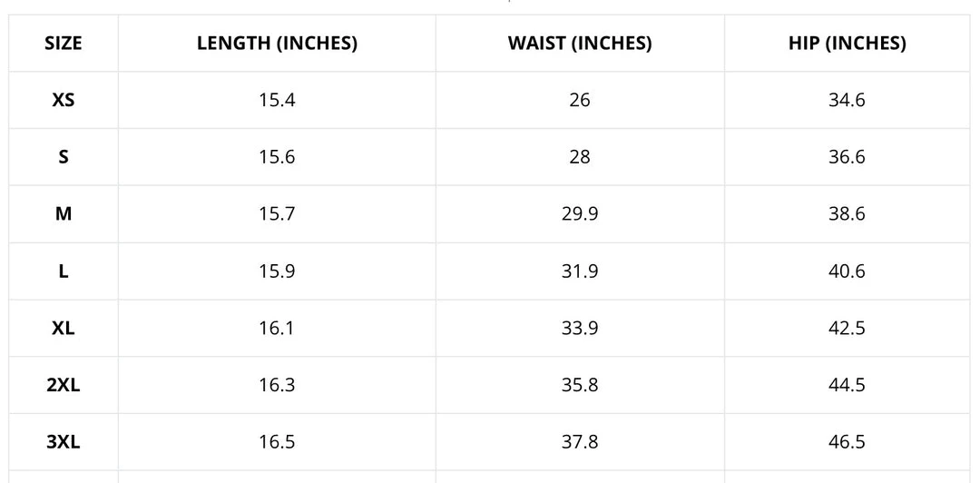Screen dimensions: 980x483
Task: Click the waist value 26
Action: tap(580, 100)
